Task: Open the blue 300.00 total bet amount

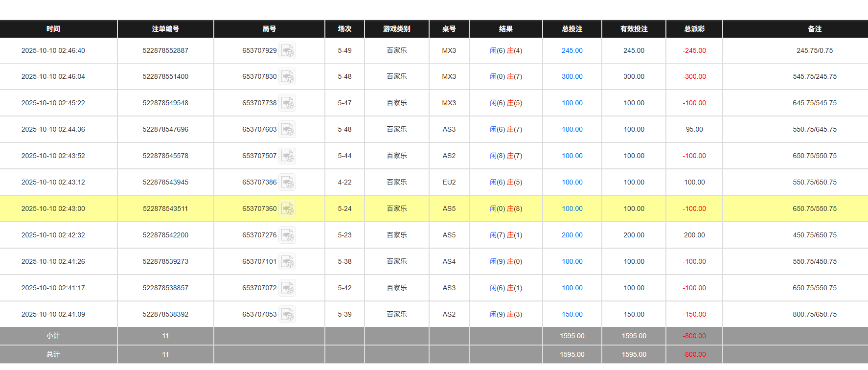Action: point(572,76)
